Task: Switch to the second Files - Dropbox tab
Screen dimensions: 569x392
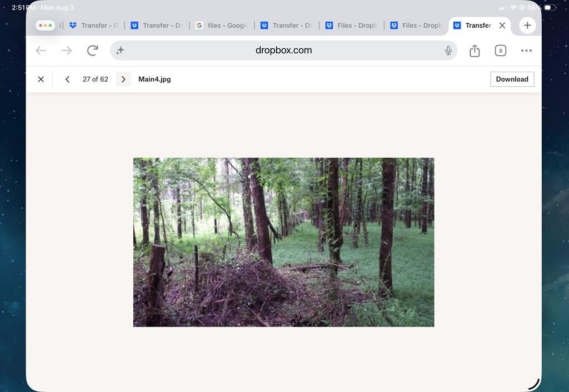Action: [x=416, y=26]
